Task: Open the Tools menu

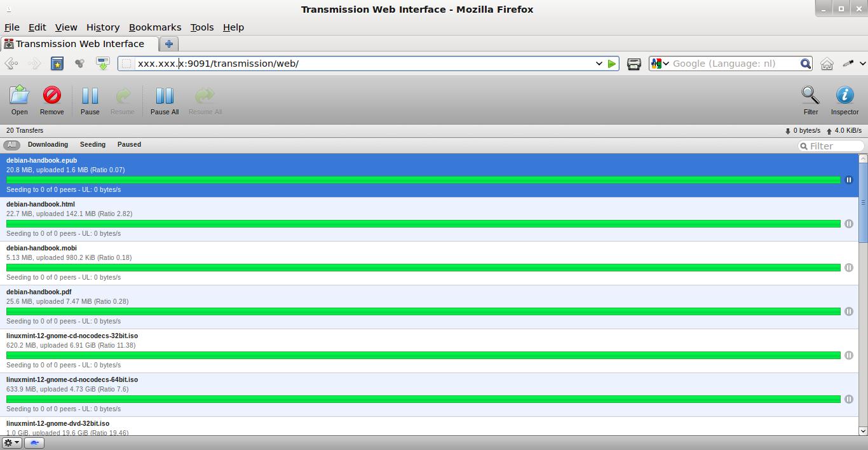Action: 201,27
